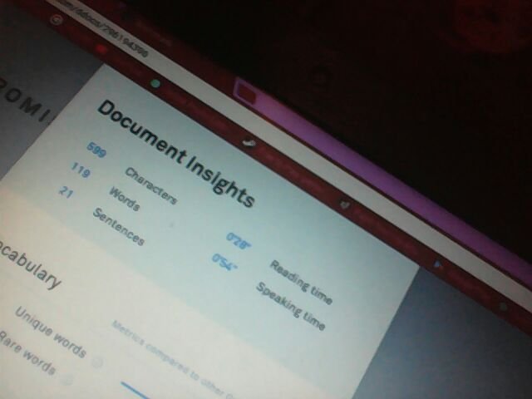Click the Unique words label
The height and width of the screenshot is (399, 532).
50,332
